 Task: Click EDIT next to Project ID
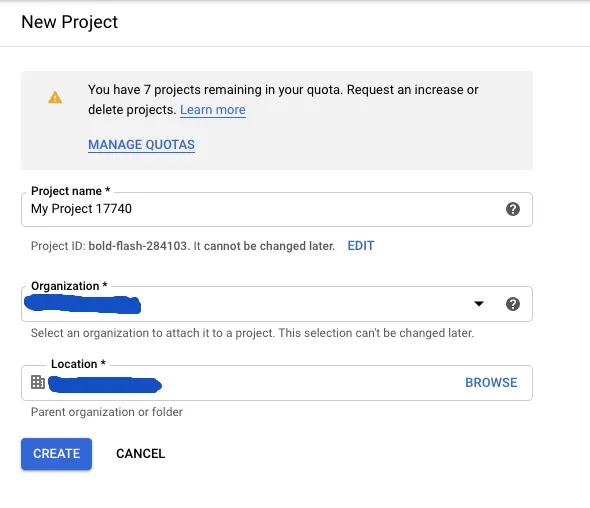[360, 246]
